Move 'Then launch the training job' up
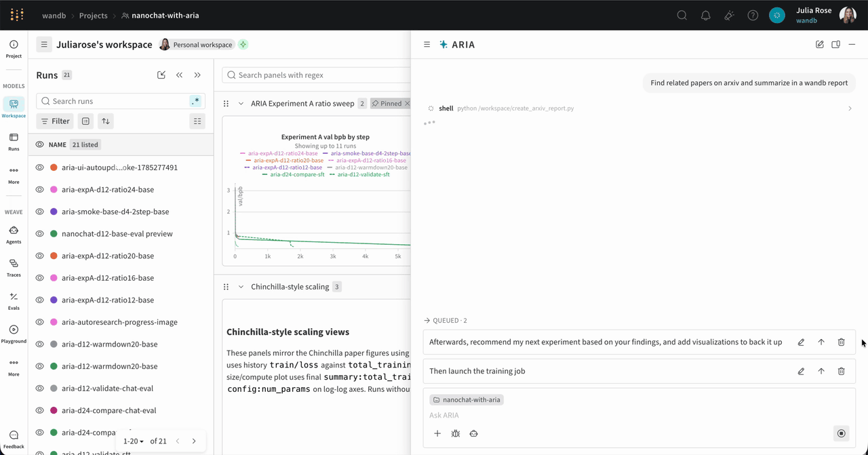 (821, 371)
